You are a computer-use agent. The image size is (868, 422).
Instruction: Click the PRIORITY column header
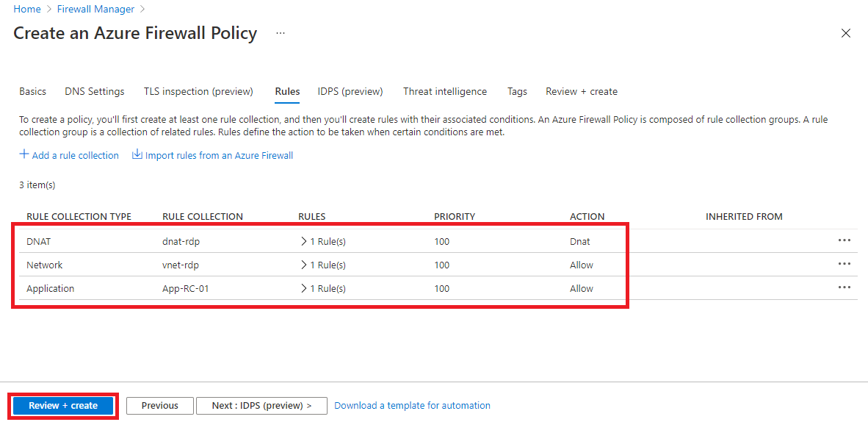455,216
